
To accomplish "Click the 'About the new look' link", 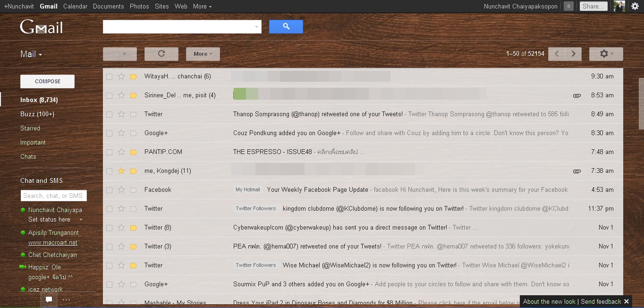I will 549,301.
